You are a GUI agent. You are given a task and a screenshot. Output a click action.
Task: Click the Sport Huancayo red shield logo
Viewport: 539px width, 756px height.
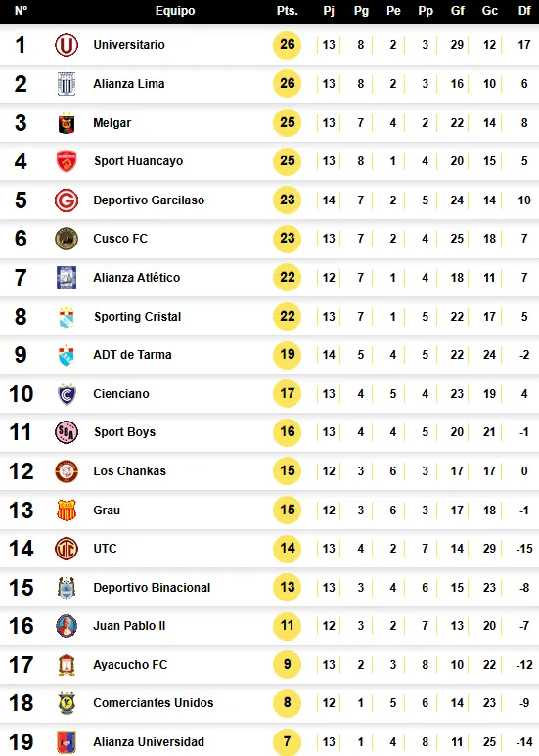tap(67, 161)
